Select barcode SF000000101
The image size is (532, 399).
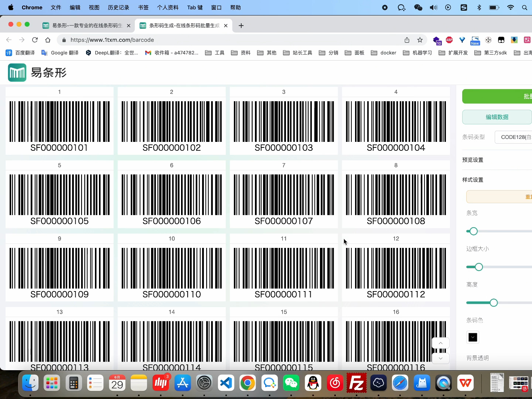[x=59, y=126]
